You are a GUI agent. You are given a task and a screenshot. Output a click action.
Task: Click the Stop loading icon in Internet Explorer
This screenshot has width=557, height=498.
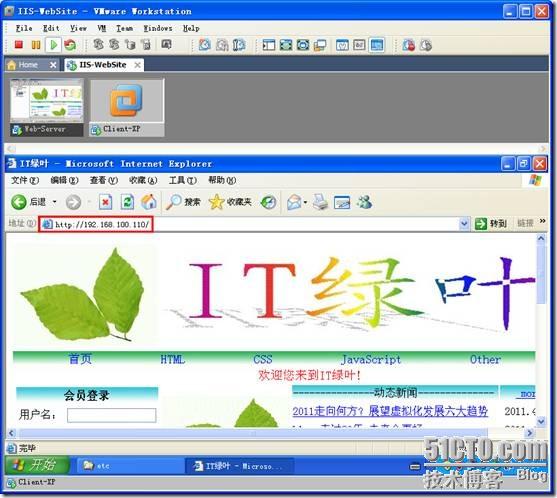click(x=106, y=202)
